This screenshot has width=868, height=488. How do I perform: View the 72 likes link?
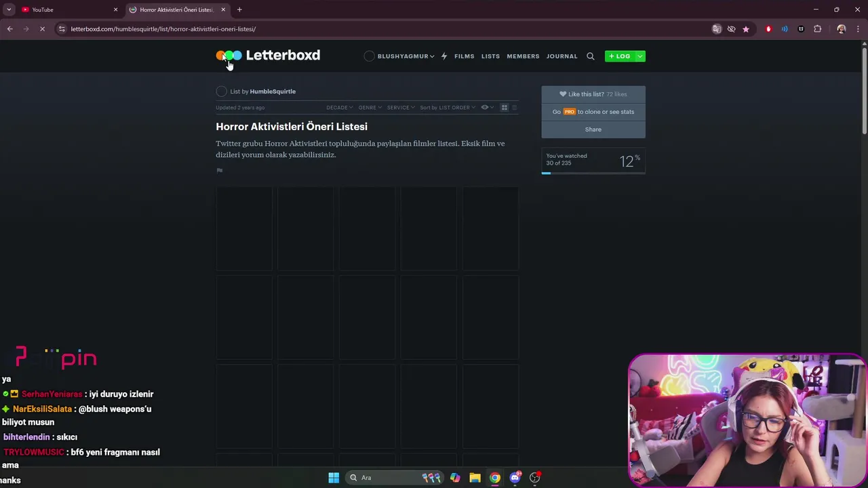616,94
